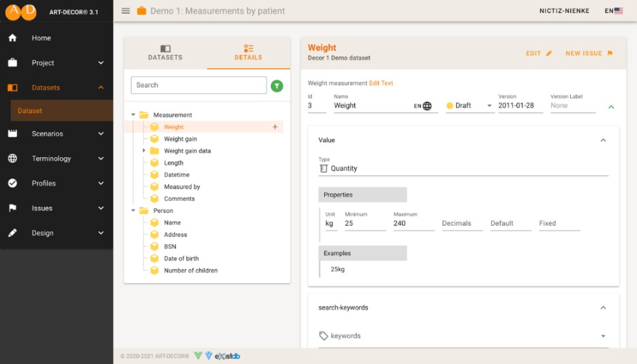Screen dimensions: 637x364
Task: Click the Search input field
Action: (x=198, y=85)
